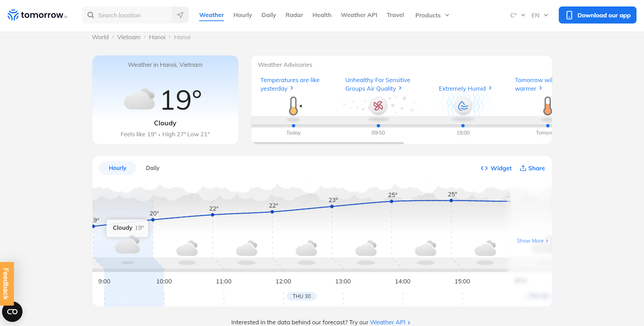Open the C° temperature unit dropdown
This screenshot has height=326, width=644.
[517, 15]
